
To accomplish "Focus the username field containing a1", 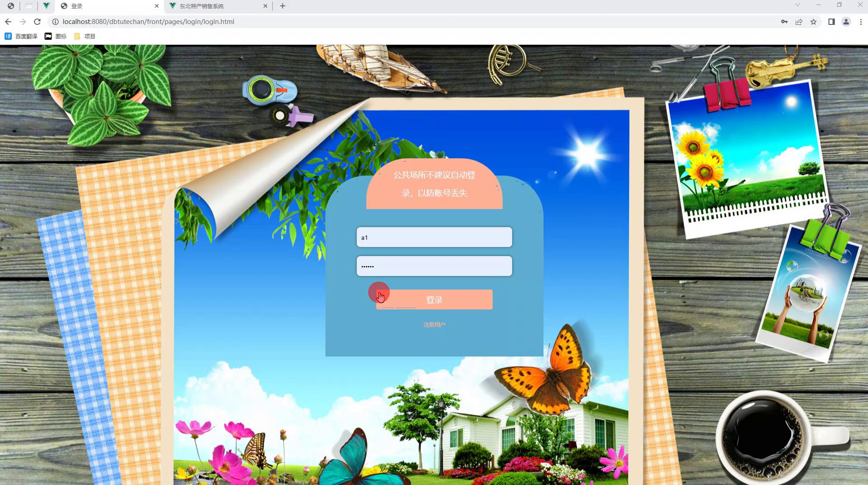I will point(434,237).
